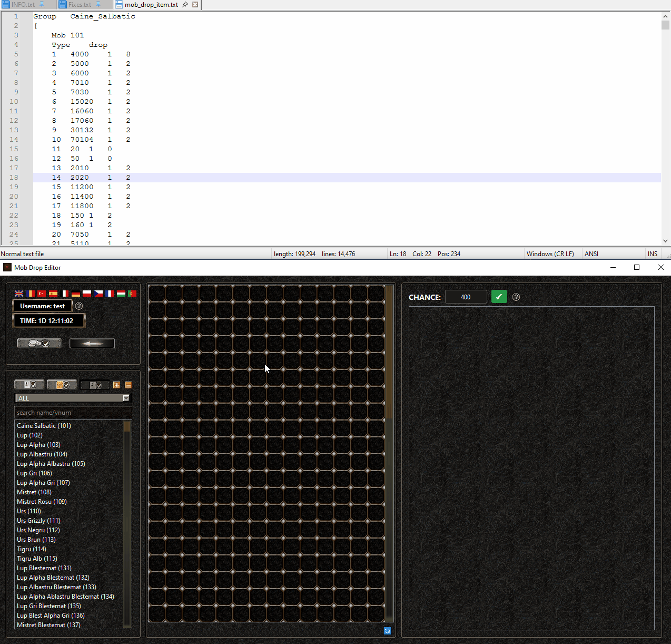Close the mob_drop_item.txt tab
The image size is (671, 644).
pyautogui.click(x=195, y=5)
